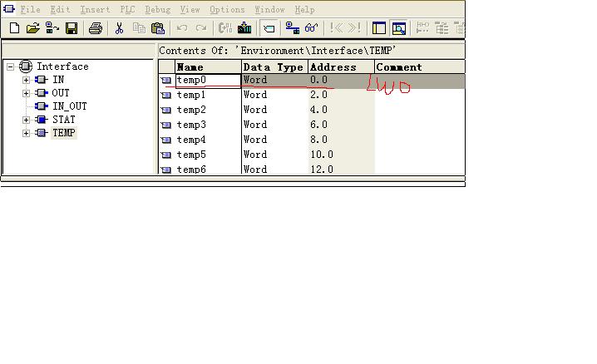Expand the STAT tree node
The height and width of the screenshot is (364, 597).
(x=26, y=120)
